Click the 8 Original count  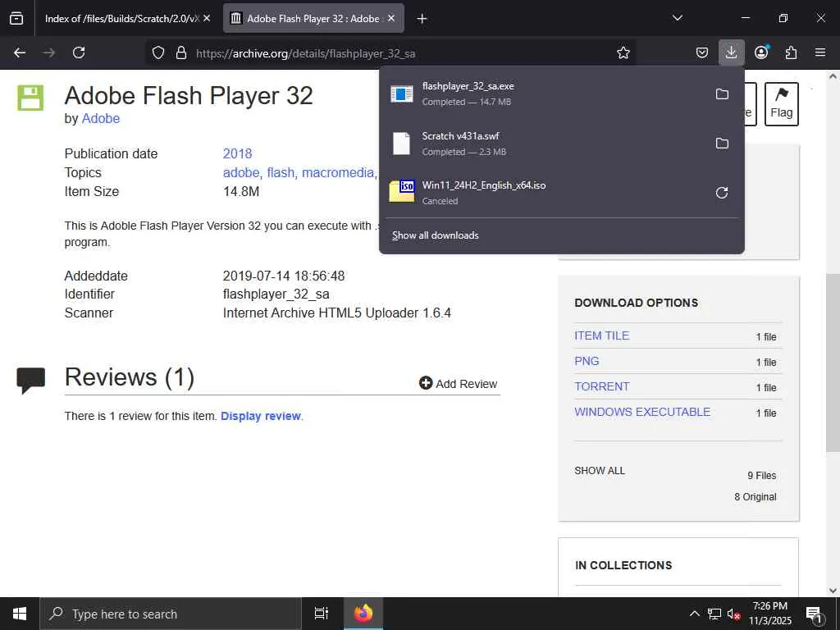[x=756, y=497]
